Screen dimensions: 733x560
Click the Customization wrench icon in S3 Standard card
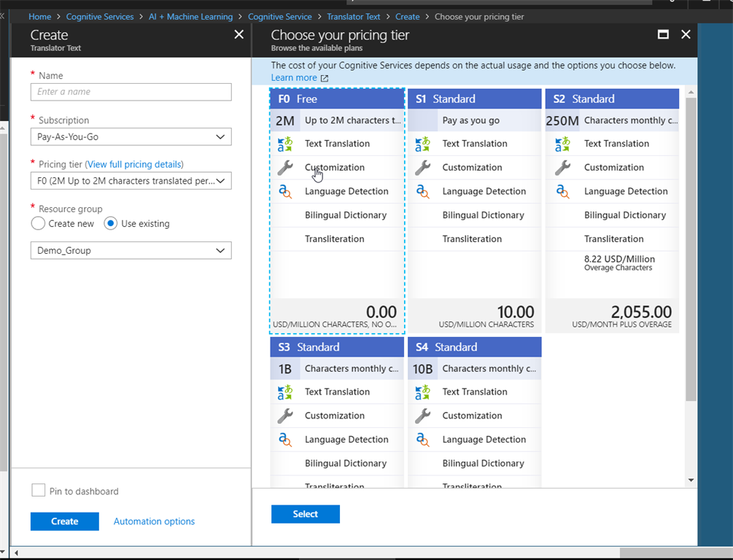coord(284,416)
